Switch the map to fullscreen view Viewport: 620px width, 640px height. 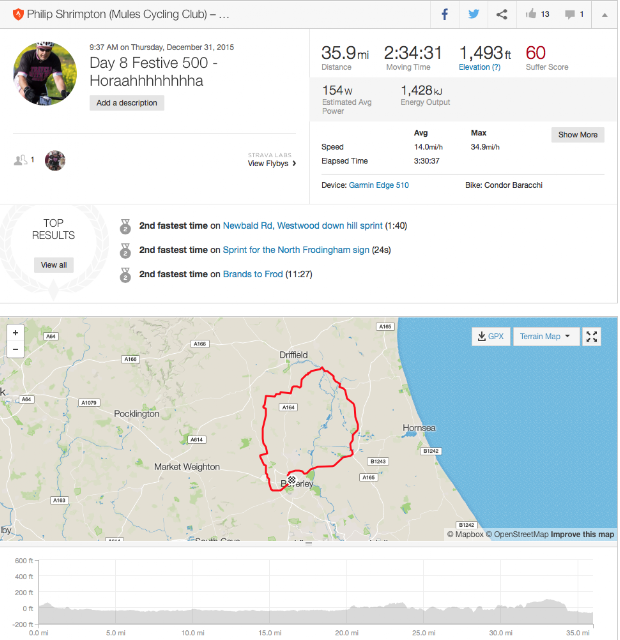(591, 337)
